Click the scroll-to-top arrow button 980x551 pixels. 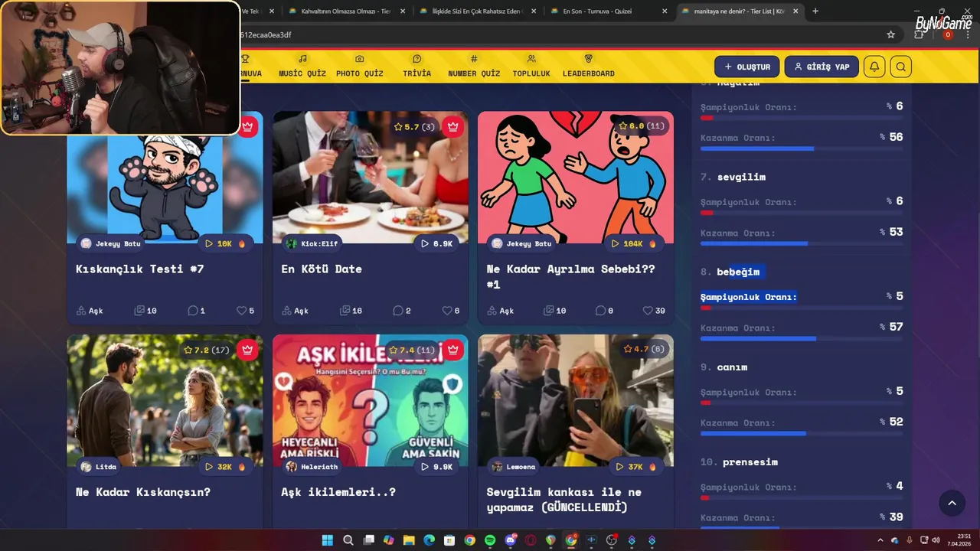tap(952, 503)
